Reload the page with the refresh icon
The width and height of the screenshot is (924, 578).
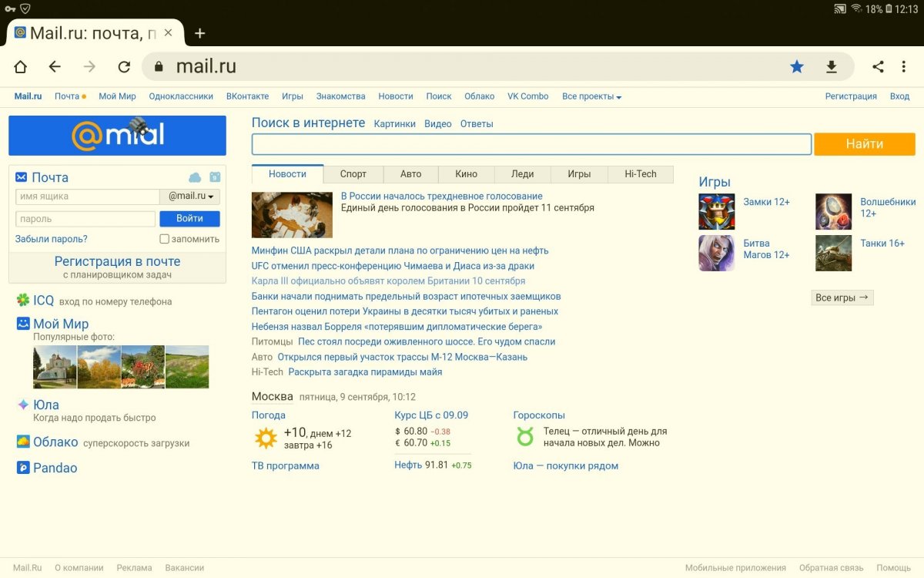point(124,67)
